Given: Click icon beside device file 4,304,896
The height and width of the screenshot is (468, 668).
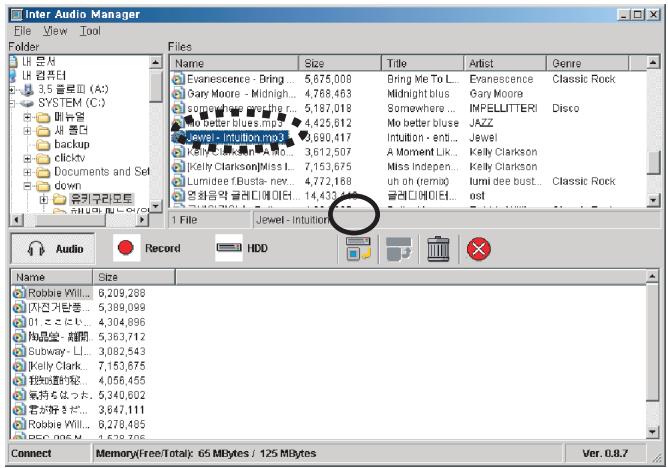Looking at the screenshot, I should tap(19, 322).
